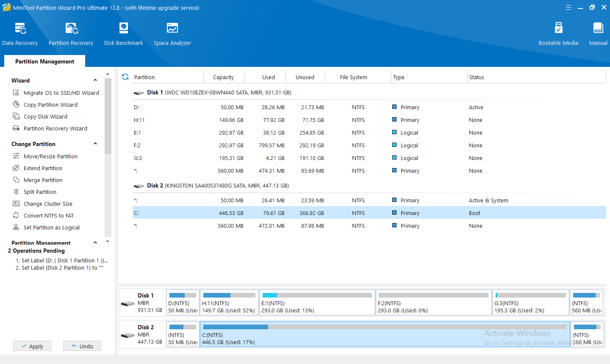Collapse the lower Partition Management section

click(x=95, y=243)
